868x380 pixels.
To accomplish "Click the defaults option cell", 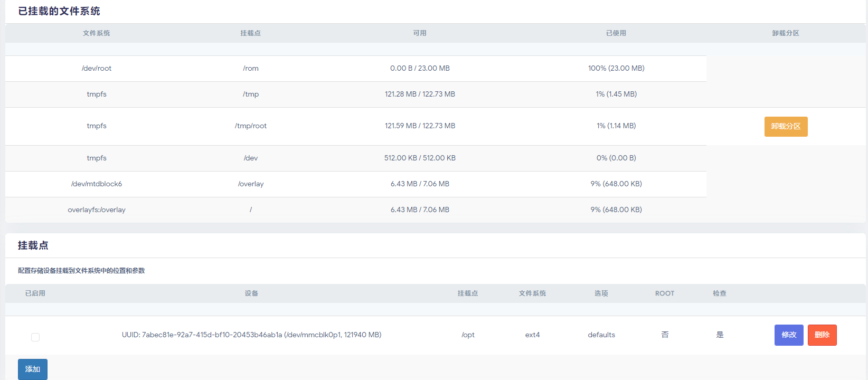I will pos(601,335).
